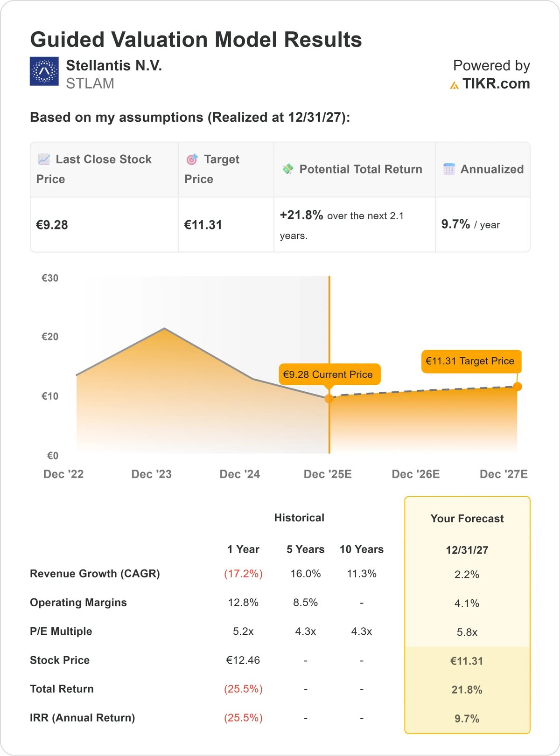
Task: Select the 5 Years historical column header
Action: [306, 549]
